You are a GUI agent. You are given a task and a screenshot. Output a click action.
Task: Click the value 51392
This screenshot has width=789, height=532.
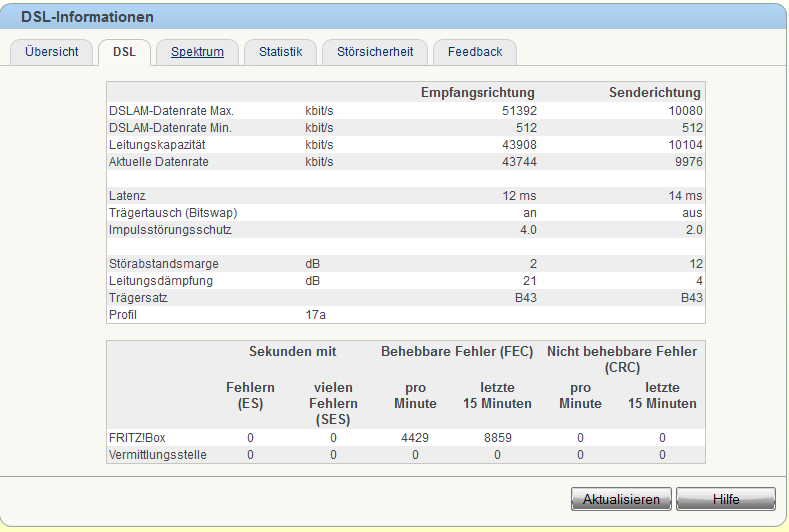pyautogui.click(x=519, y=111)
